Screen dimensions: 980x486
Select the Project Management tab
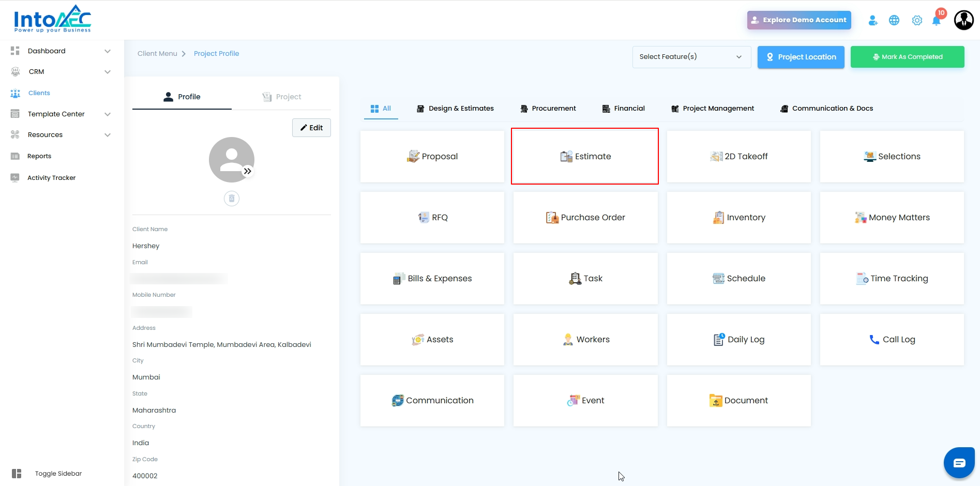point(713,109)
